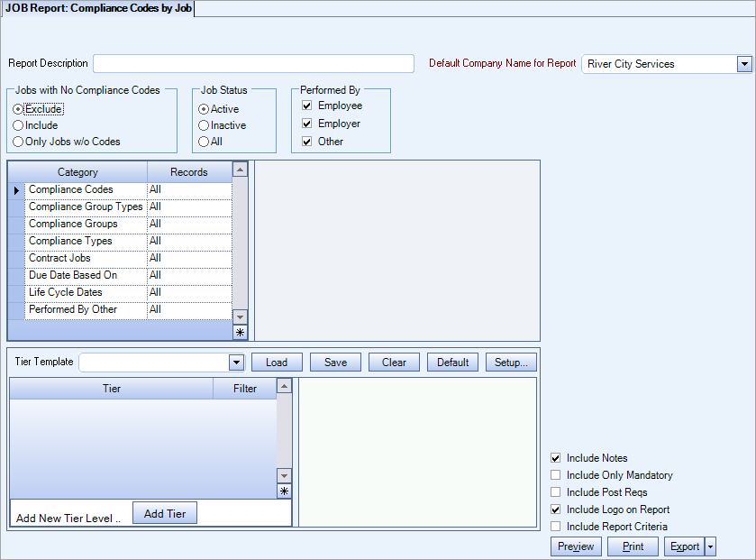Select the Inactive job status option
Viewport: 756px width, 560px height.
205,124
